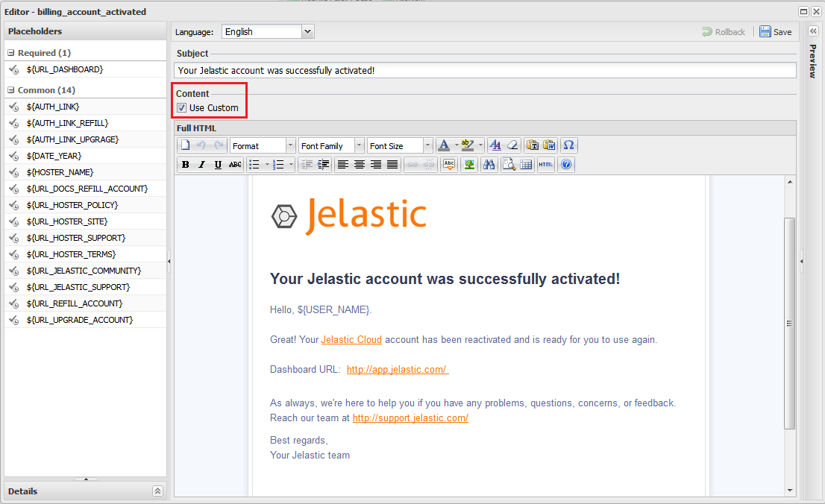Open the magnifier preview icon
Viewport: 825px width, 504px height.
click(509, 165)
